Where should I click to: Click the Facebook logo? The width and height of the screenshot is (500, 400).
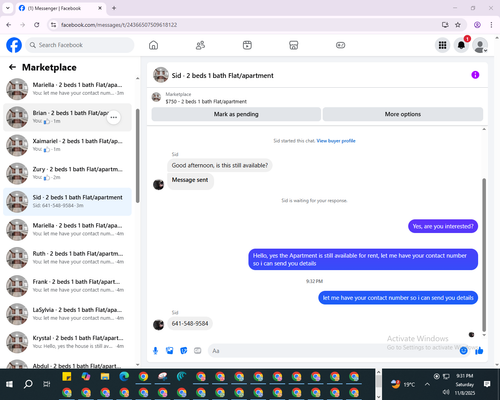pos(14,45)
